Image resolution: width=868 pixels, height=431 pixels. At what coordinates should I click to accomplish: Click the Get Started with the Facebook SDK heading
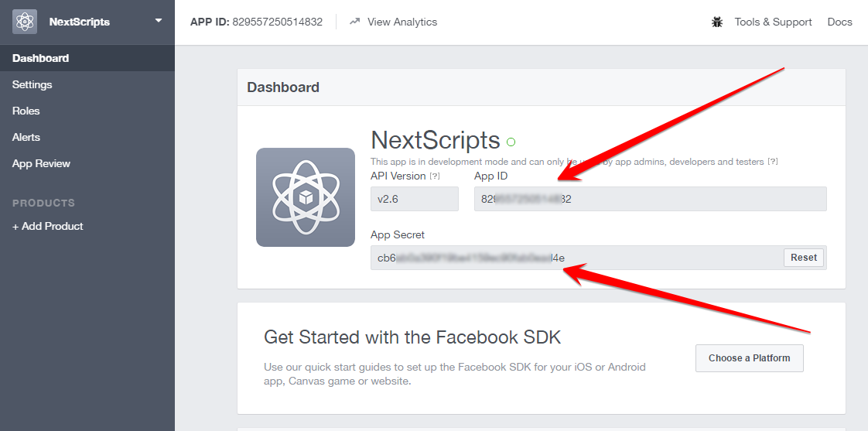[x=412, y=337]
